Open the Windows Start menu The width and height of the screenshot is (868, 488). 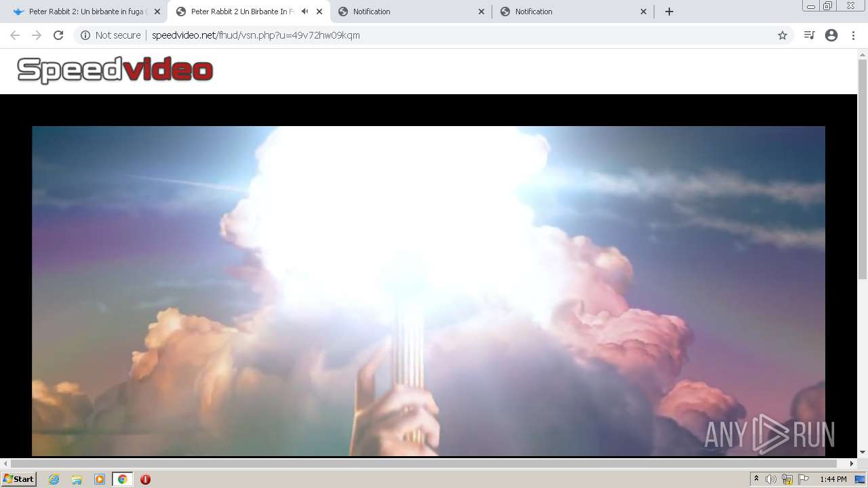19,479
